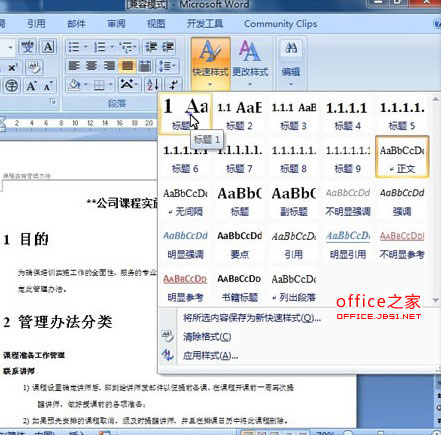Image resolution: width=441 pixels, height=435 pixels.
Task: Apply the 正文 (Normal) style
Action: point(402,157)
